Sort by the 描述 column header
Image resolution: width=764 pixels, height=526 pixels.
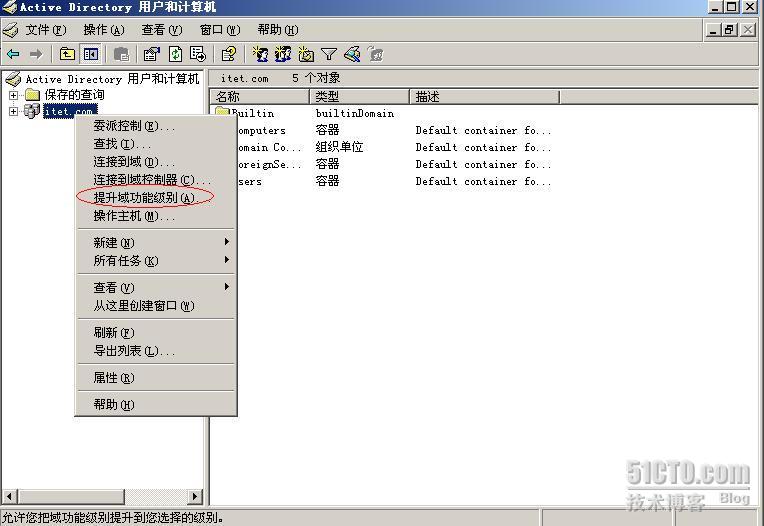(x=485, y=96)
